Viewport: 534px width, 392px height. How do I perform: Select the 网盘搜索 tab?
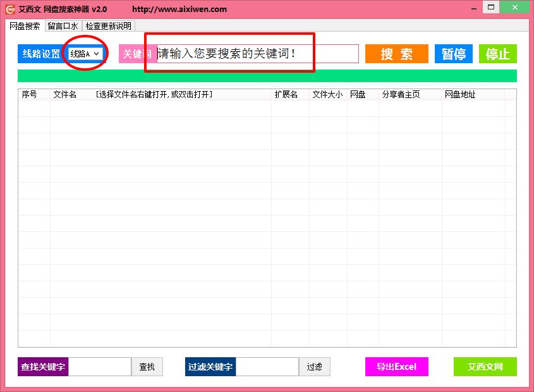26,26
